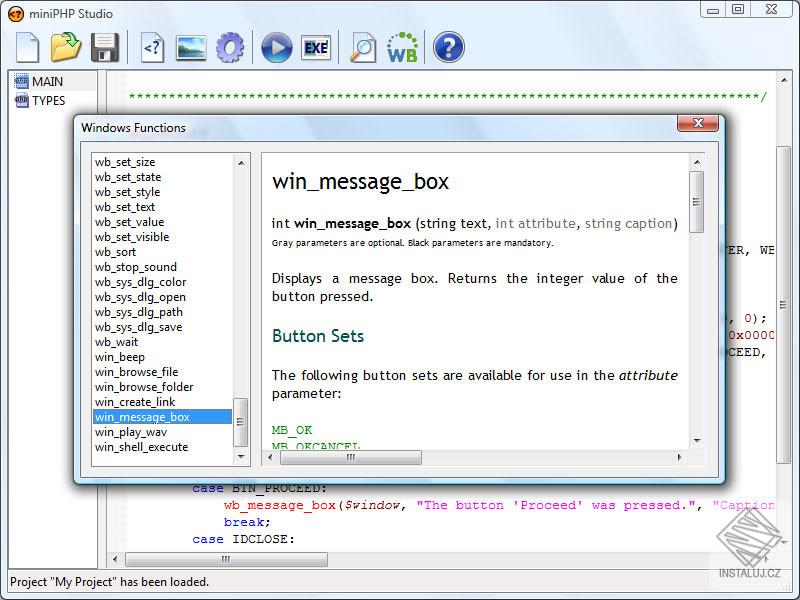
Task: Insert an image using the picture icon
Action: click(x=190, y=47)
